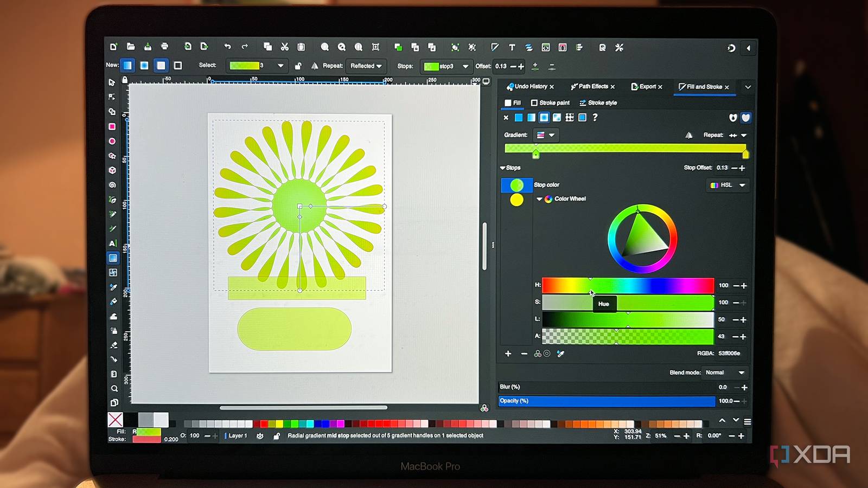The height and width of the screenshot is (488, 868).
Task: Choose the pattern fill type icon
Action: click(x=568, y=117)
